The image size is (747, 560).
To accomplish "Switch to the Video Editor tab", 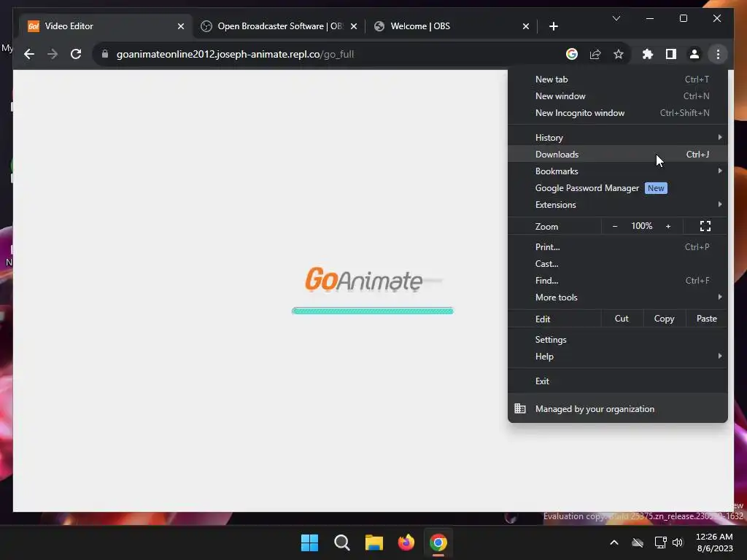I will pyautogui.click(x=104, y=26).
